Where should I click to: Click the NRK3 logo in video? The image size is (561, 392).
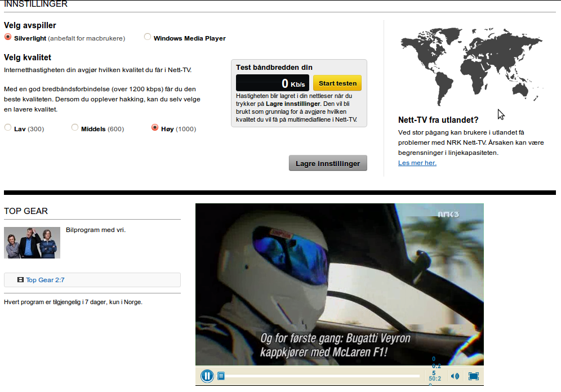click(449, 214)
